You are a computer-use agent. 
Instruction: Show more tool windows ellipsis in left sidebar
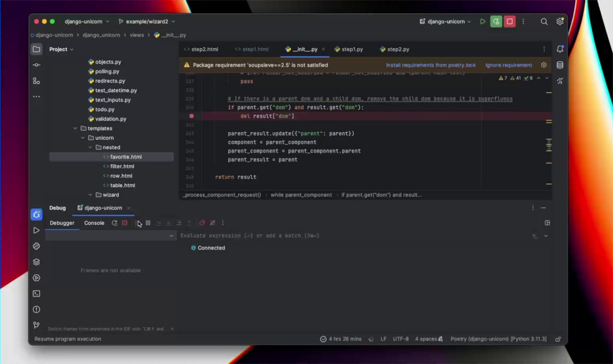click(x=36, y=96)
